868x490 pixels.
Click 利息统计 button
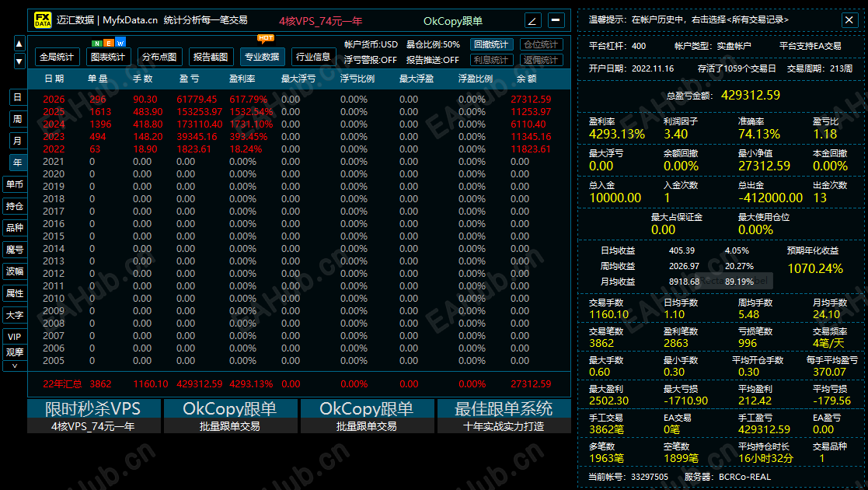492,60
